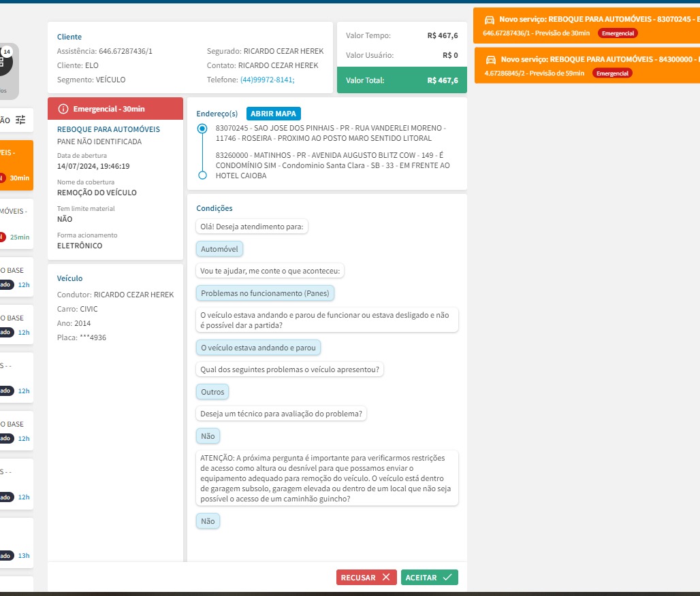Select the 25min service card in sidebar
The image size is (700, 596).
point(16,224)
